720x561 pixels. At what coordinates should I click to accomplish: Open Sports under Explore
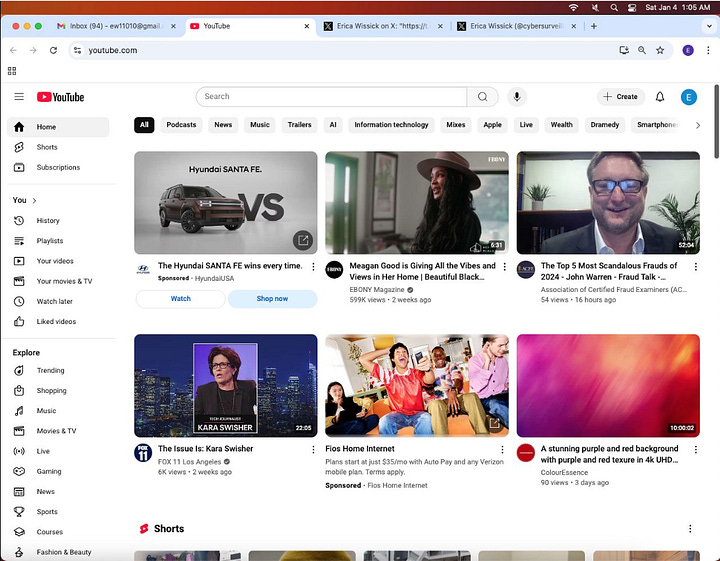tap(58, 511)
